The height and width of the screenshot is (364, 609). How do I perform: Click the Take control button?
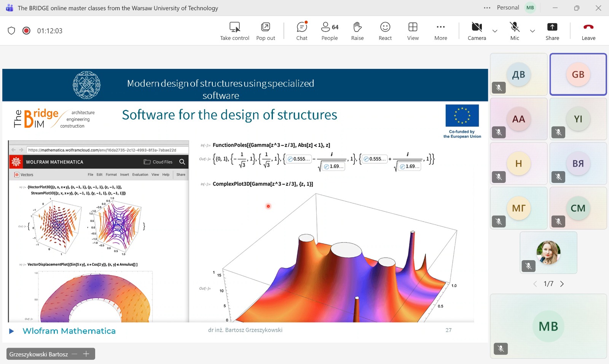pos(234,31)
